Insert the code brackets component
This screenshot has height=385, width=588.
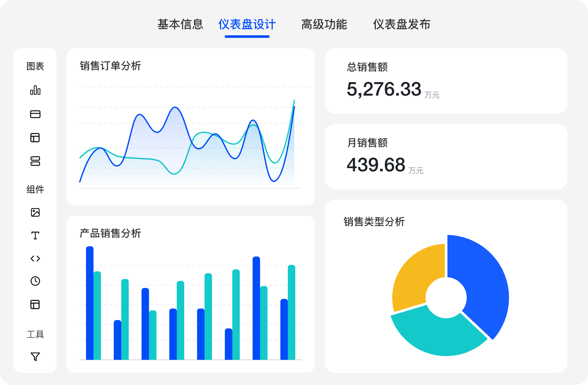click(35, 259)
